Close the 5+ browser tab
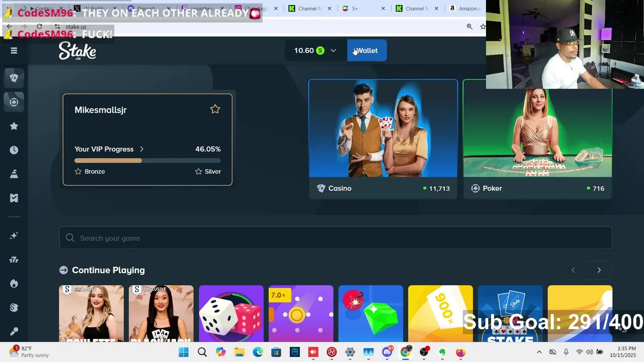The height and width of the screenshot is (362, 644). pyautogui.click(x=383, y=9)
